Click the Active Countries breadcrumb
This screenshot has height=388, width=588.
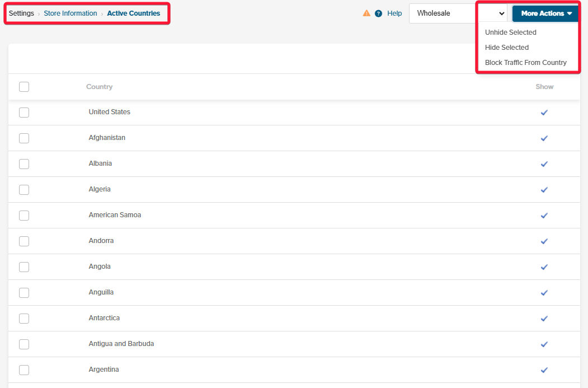pos(134,13)
